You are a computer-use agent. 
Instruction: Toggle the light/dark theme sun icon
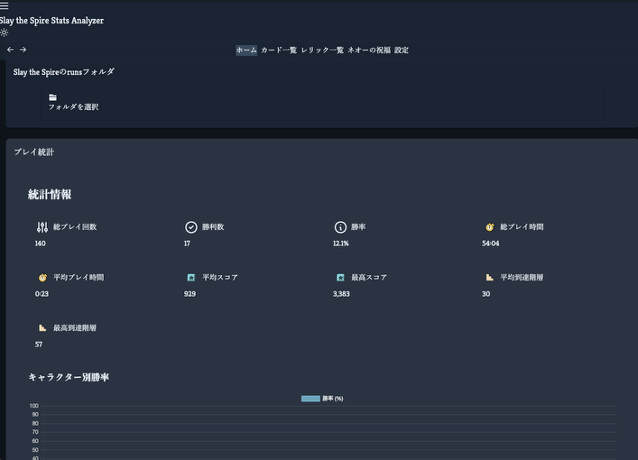click(x=4, y=33)
